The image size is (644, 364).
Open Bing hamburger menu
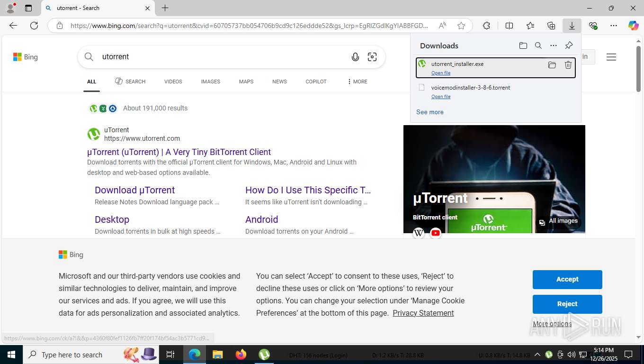pyautogui.click(x=611, y=57)
